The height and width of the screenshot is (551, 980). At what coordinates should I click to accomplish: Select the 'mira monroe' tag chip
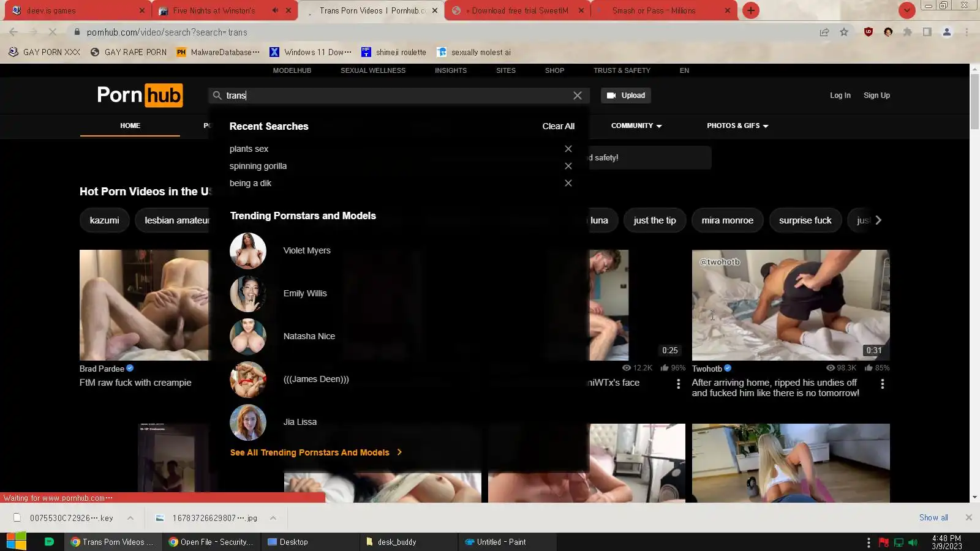click(x=728, y=220)
